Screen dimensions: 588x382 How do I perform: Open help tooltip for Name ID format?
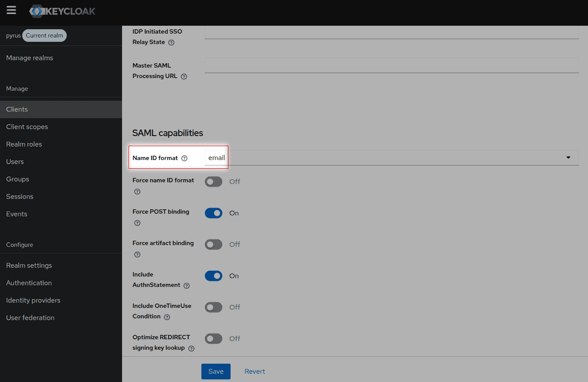click(184, 158)
